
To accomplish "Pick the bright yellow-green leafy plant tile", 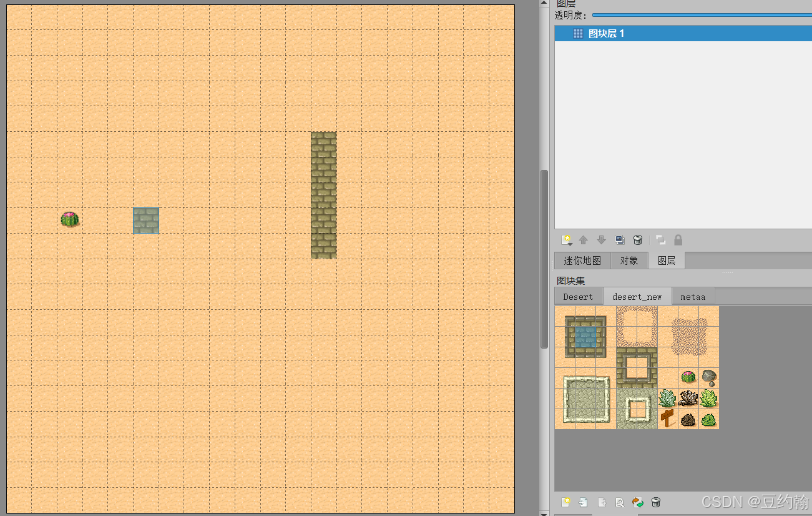I will pos(709,398).
